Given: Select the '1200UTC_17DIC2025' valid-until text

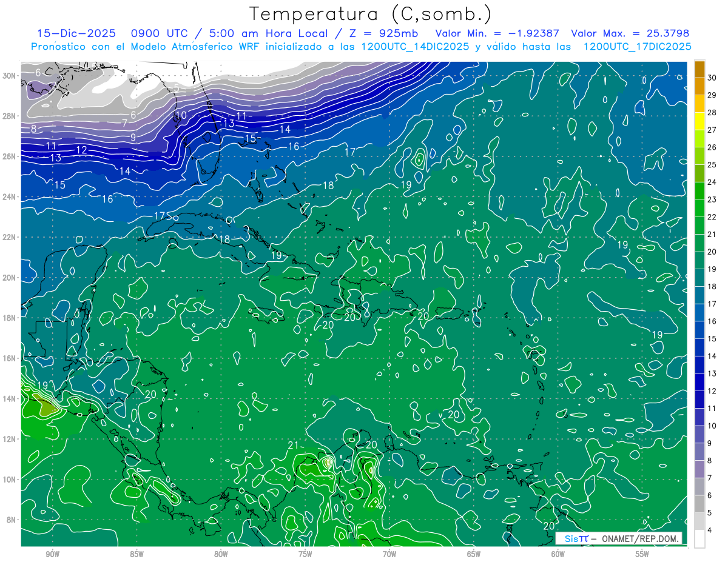Looking at the screenshot, I should click(637, 47).
